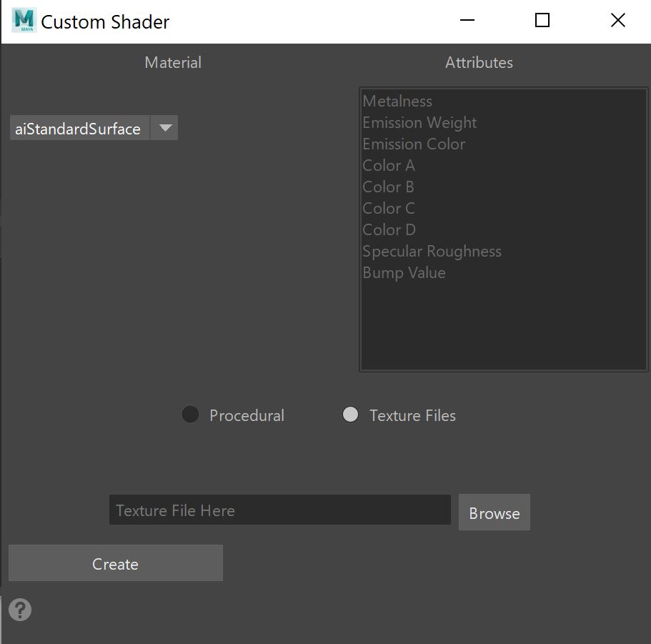Select Emission Weight attribute
651x644 pixels.
419,123
